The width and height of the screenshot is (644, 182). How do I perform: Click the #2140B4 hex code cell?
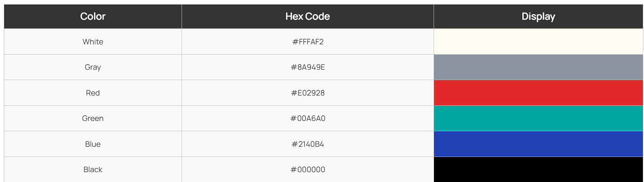point(308,144)
